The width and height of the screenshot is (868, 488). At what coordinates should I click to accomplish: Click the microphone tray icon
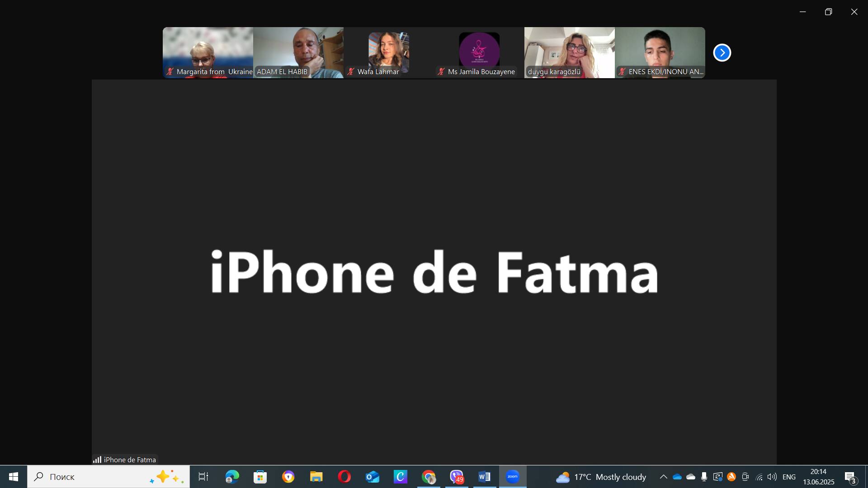[704, 477]
